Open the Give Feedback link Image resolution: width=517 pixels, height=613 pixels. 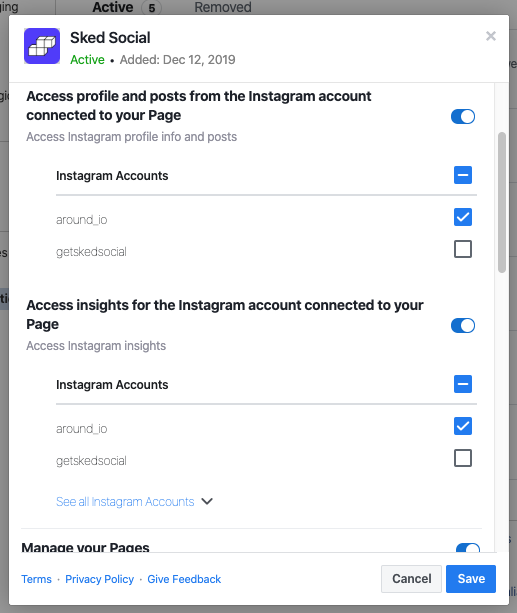[184, 579]
